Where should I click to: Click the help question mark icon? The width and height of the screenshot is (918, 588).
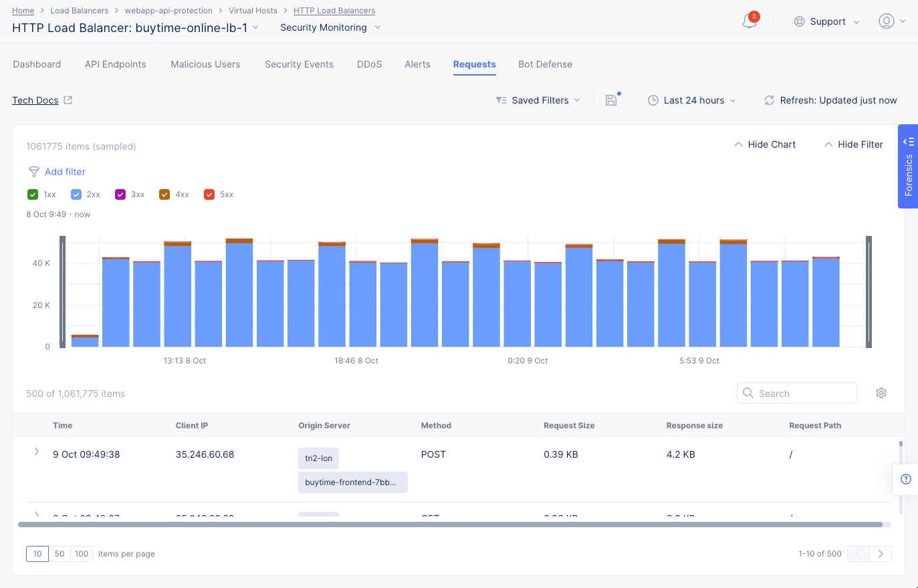click(906, 479)
